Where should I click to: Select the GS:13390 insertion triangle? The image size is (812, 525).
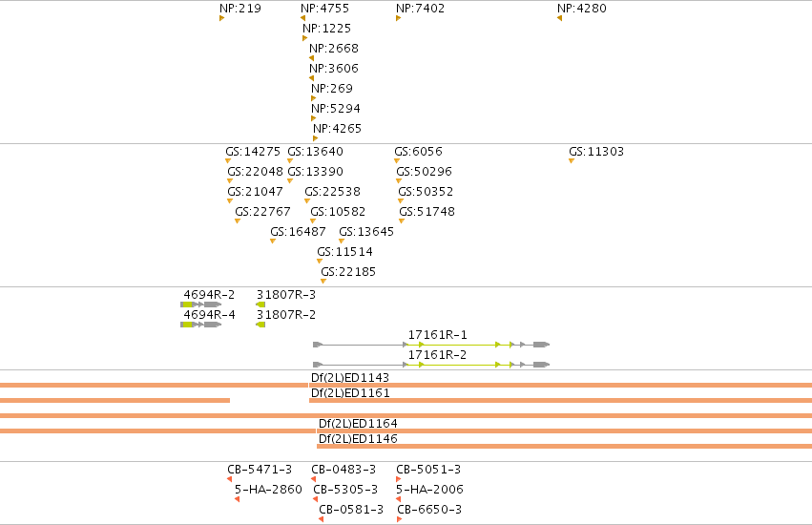[290, 180]
